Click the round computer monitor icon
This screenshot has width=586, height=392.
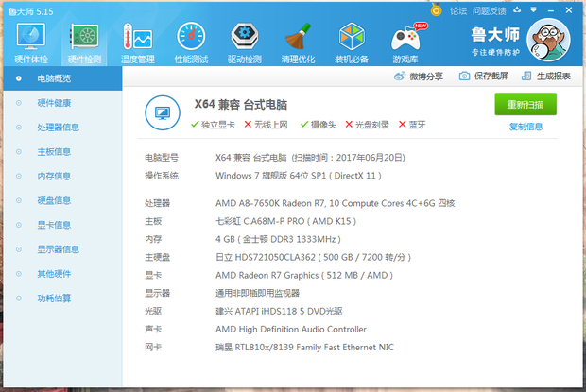coord(163,112)
